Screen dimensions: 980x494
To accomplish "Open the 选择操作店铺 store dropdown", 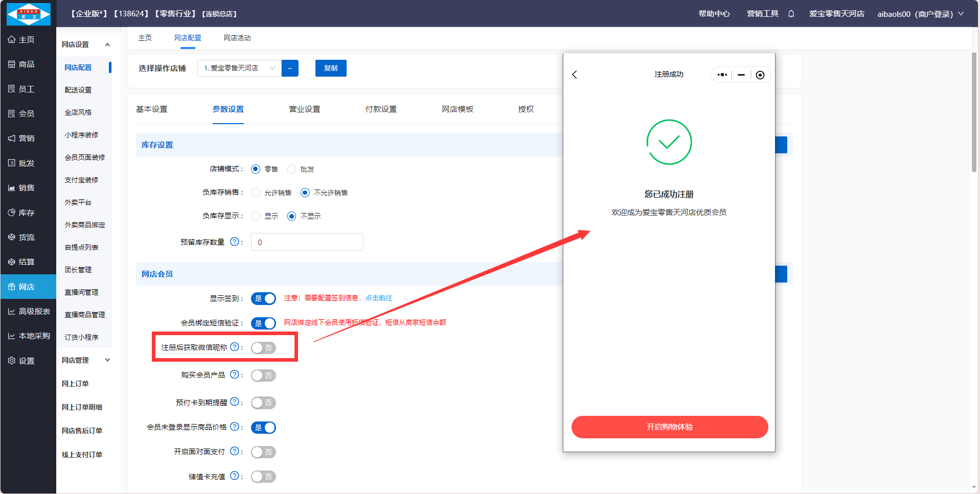I will tap(239, 68).
